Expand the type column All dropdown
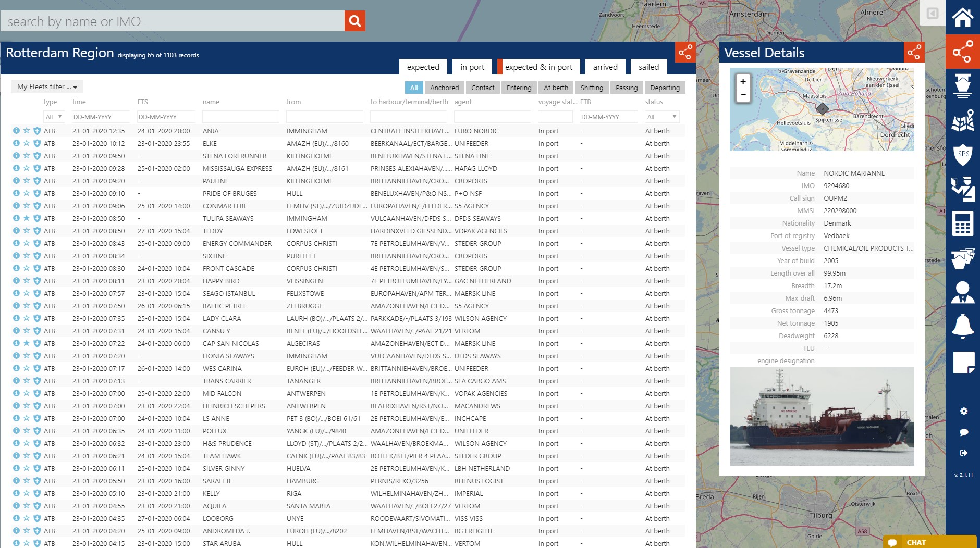 click(x=54, y=116)
